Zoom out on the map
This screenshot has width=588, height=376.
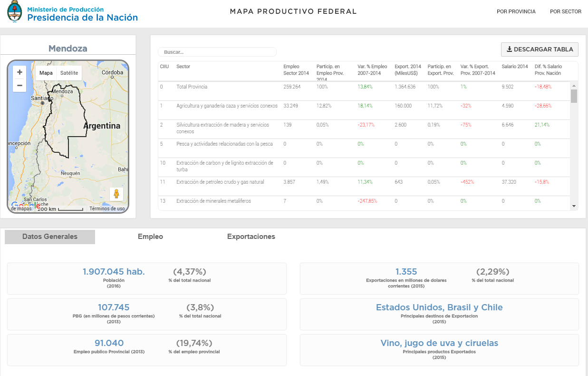click(x=19, y=86)
